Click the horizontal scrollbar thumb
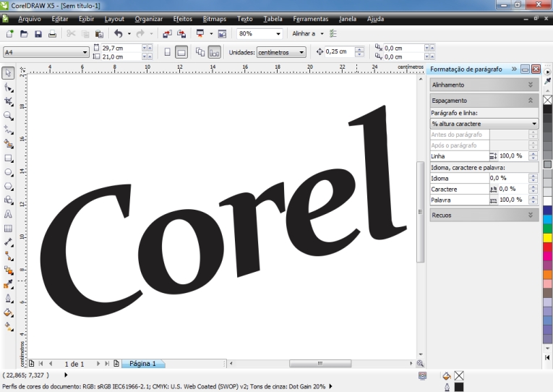Screen dimensions: 553x392 [x=320, y=363]
